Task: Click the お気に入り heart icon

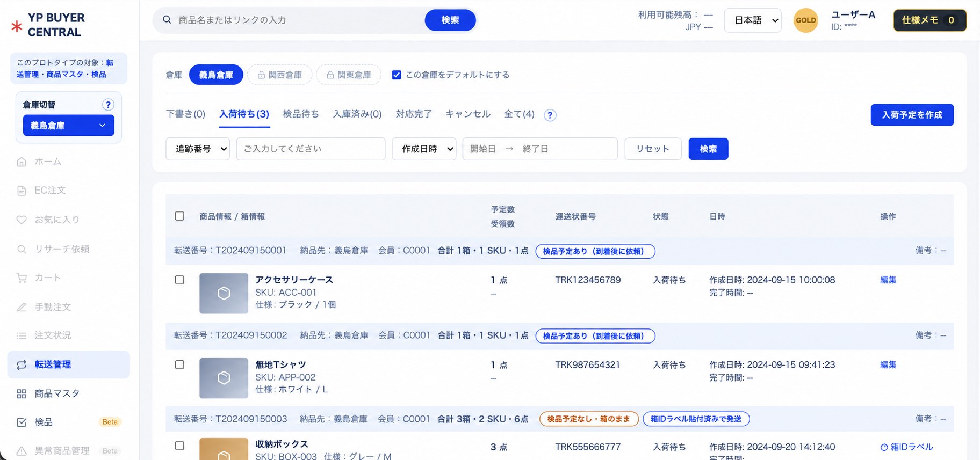Action: [x=21, y=220]
